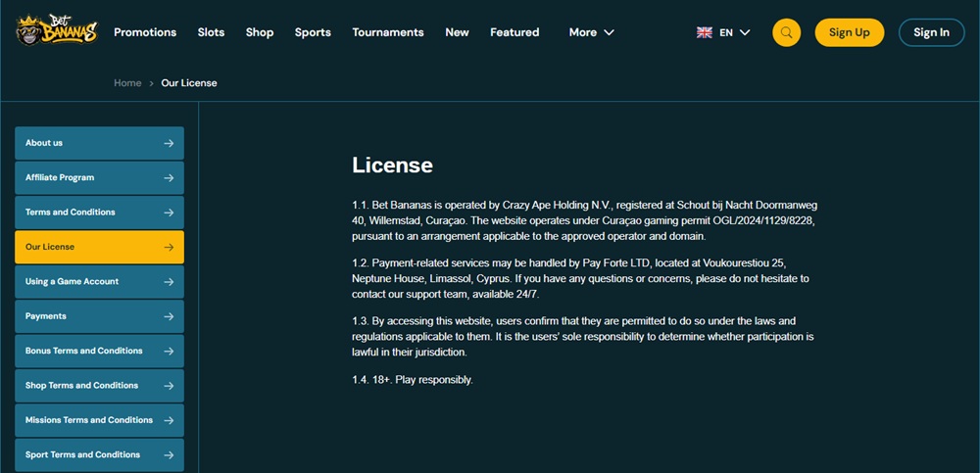The width and height of the screenshot is (980, 473).
Task: Click the Sign Up button
Action: pyautogui.click(x=850, y=32)
